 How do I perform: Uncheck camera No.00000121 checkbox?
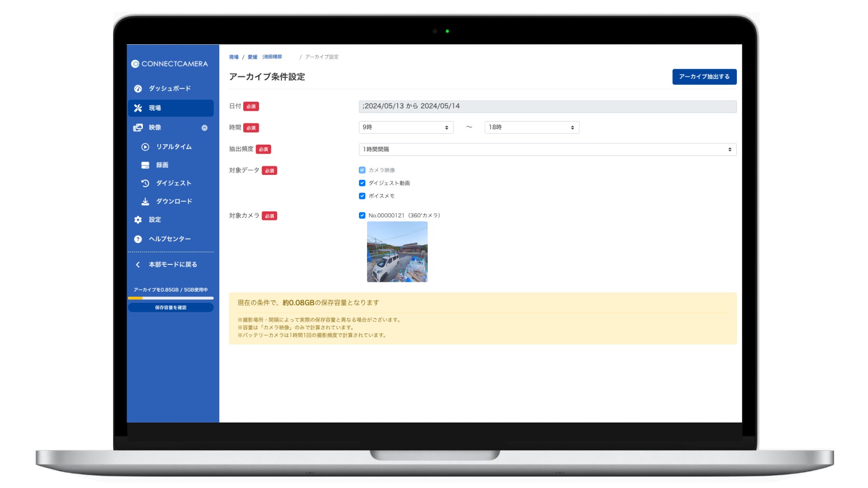tap(362, 216)
